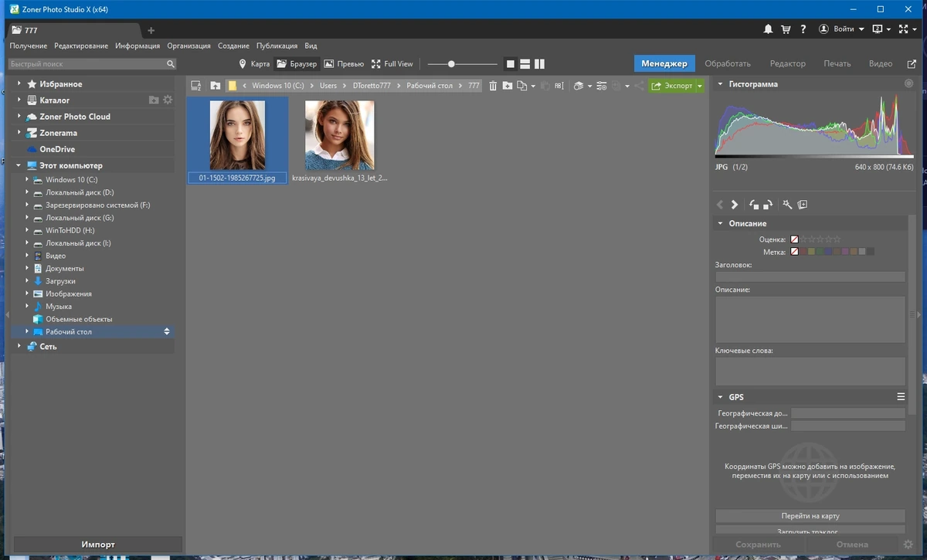This screenshot has width=927, height=560.
Task: Go up one folder level using arrow-folder icon
Action: [215, 86]
